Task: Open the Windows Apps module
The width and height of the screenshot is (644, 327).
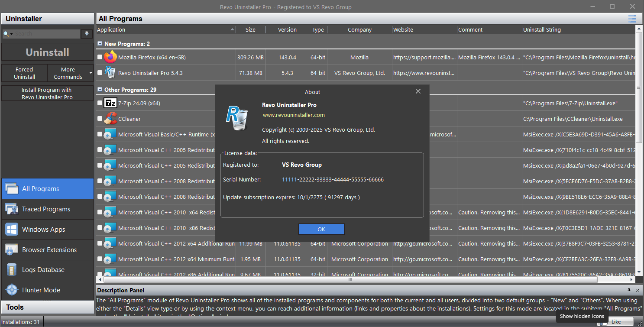Action: click(48, 230)
